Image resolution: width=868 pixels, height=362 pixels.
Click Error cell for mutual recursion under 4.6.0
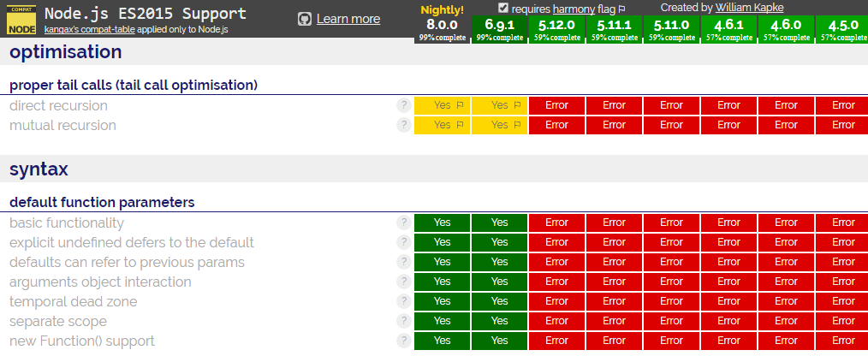[786, 125]
